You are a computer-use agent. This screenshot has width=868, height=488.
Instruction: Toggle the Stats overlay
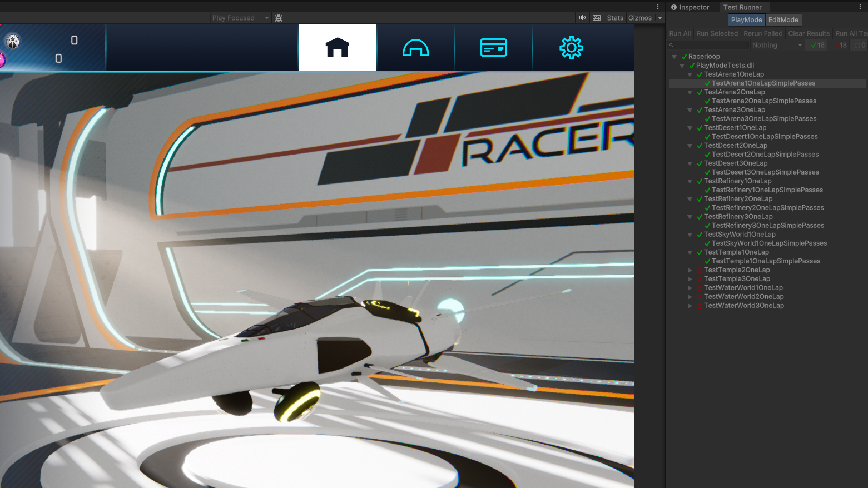(x=615, y=18)
